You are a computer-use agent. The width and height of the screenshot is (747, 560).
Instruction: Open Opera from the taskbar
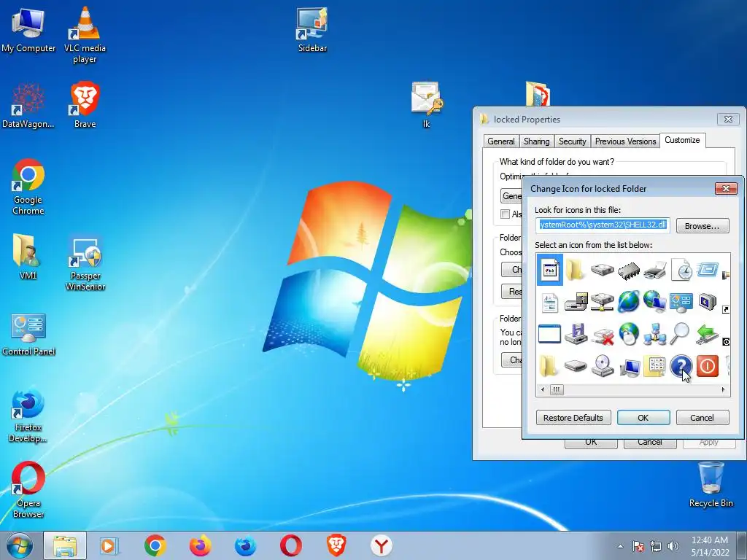[x=290, y=545]
